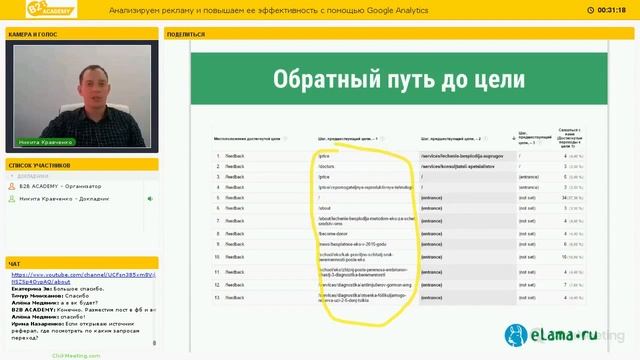Click the Шаг, предшествующий цели – 3 header
Image resolution: width=640 pixels, height=360 pixels.
[x=535, y=138]
